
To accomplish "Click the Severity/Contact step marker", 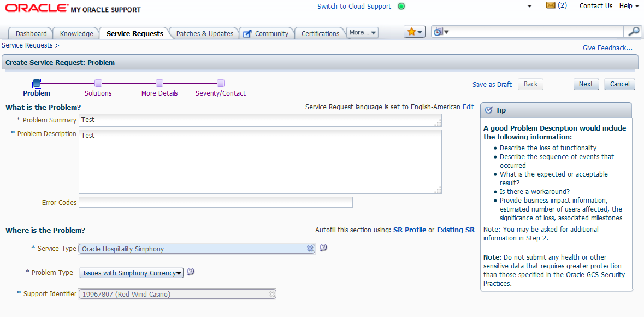I will (221, 84).
